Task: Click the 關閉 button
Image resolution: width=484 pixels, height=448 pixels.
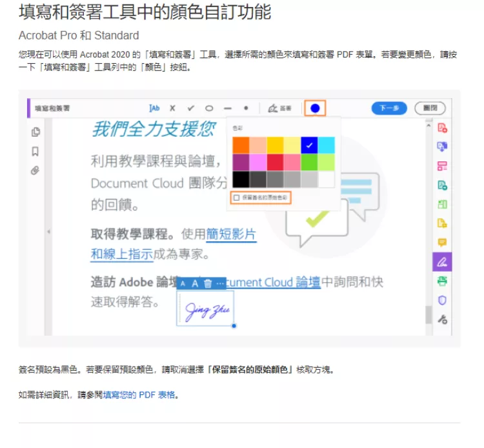Action: (x=429, y=108)
